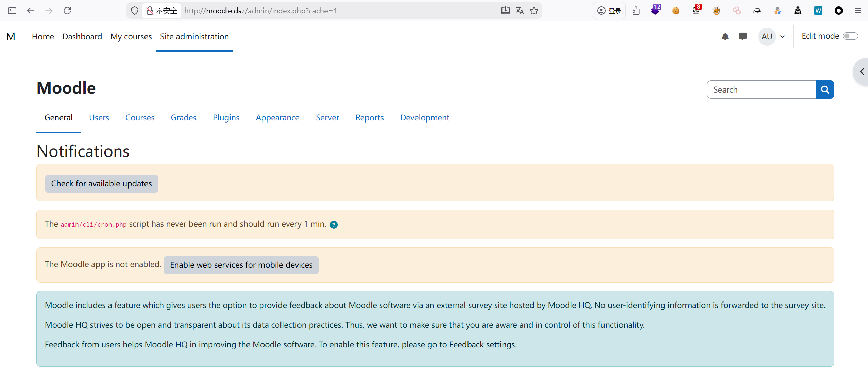The height and width of the screenshot is (375, 868).
Task: Open the browser hamburger application menu
Action: point(858,11)
